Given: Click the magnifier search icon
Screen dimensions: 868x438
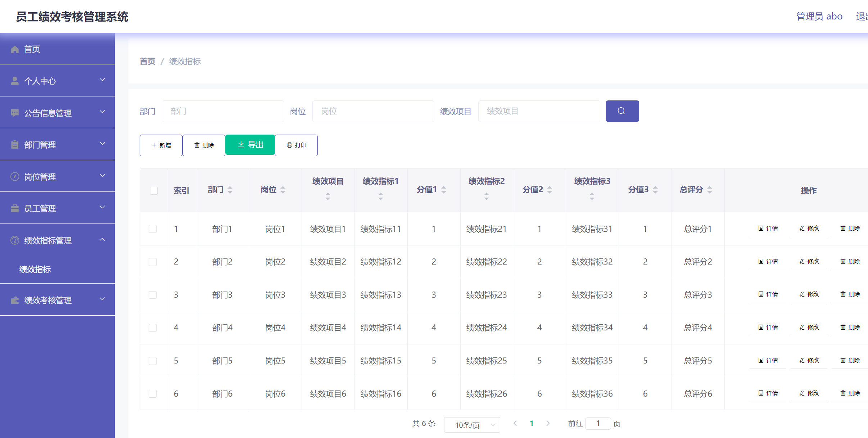Looking at the screenshot, I should (x=622, y=111).
